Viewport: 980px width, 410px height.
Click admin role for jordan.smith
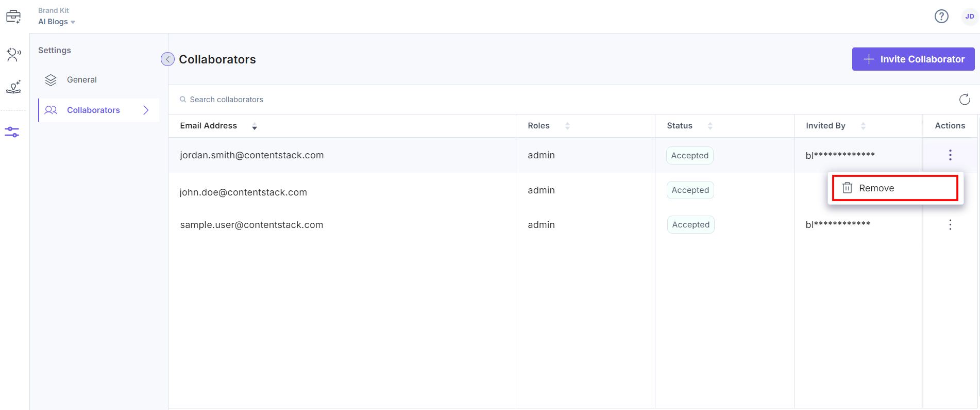pos(541,155)
